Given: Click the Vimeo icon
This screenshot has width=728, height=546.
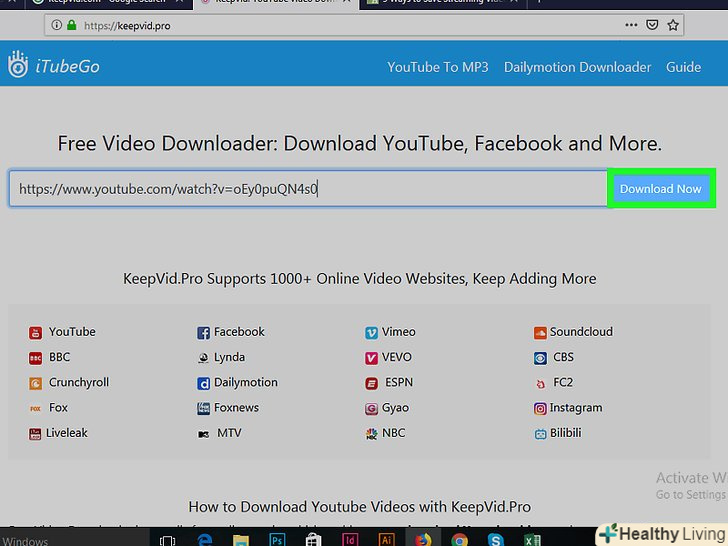Looking at the screenshot, I should pyautogui.click(x=372, y=332).
